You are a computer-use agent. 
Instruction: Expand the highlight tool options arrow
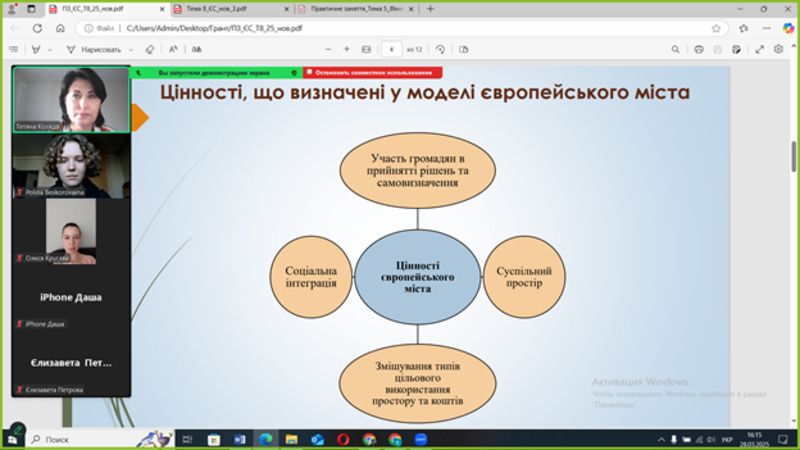[x=49, y=50]
